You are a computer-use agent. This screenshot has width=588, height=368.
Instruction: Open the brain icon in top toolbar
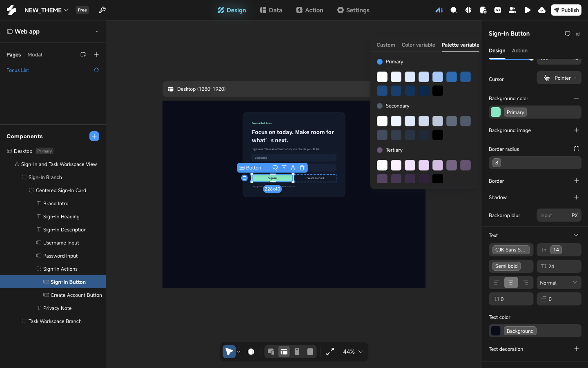(x=468, y=10)
